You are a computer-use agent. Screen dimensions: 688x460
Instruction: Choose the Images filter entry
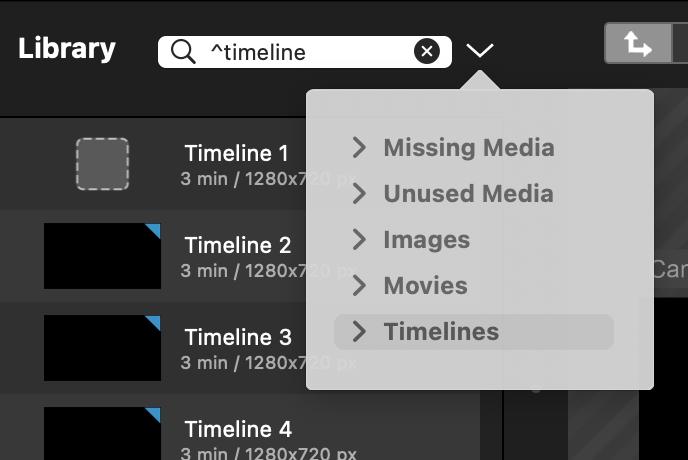(x=426, y=240)
